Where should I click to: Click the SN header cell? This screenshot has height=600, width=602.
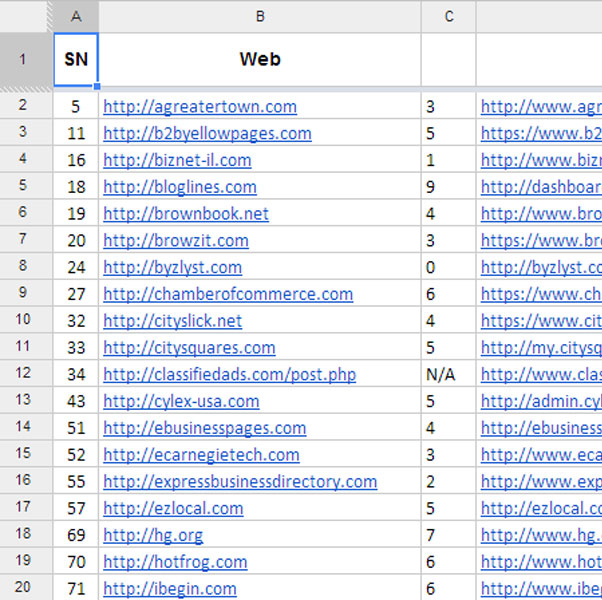[x=76, y=59]
